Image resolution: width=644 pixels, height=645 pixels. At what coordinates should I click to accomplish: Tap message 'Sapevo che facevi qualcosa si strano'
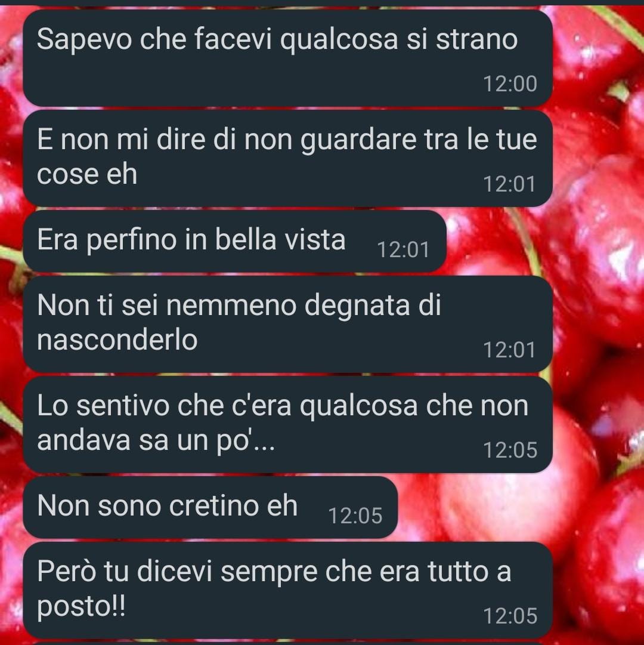tap(287, 58)
